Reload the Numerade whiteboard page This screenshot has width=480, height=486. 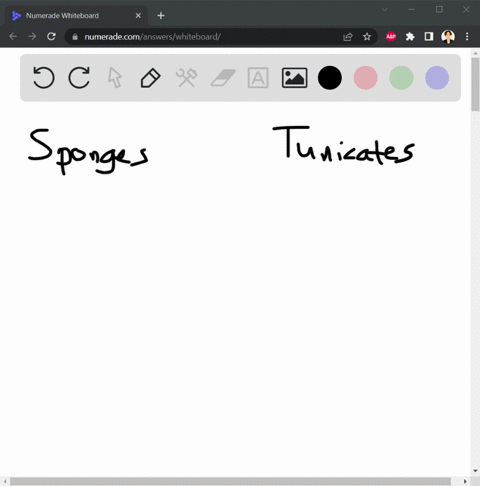click(51, 36)
